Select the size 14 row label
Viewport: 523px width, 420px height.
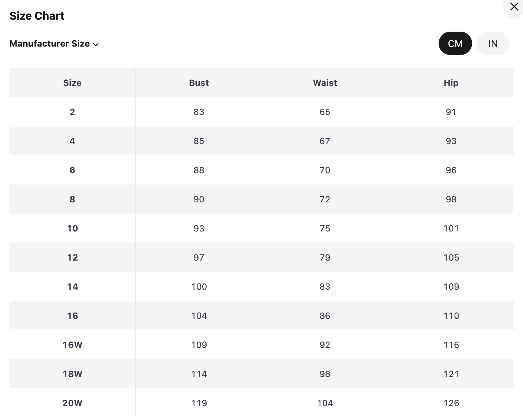(72, 286)
